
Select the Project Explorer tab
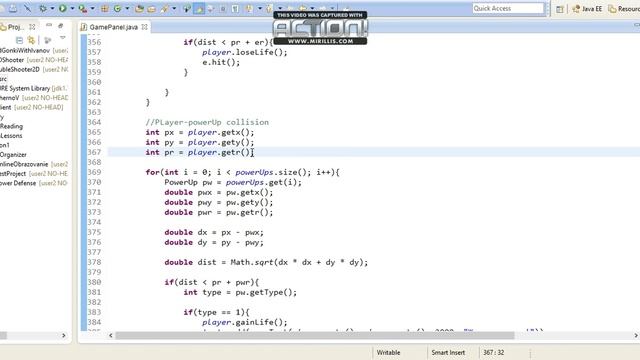(16, 27)
